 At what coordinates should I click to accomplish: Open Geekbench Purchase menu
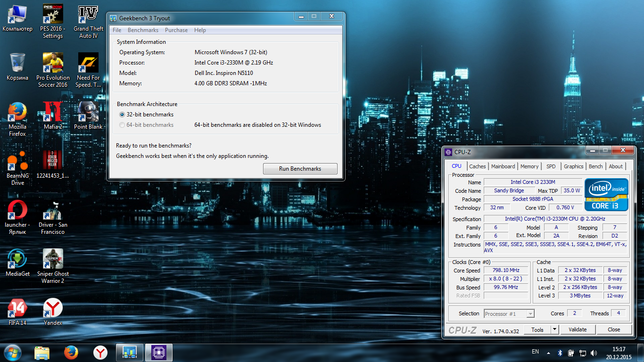coord(176,30)
